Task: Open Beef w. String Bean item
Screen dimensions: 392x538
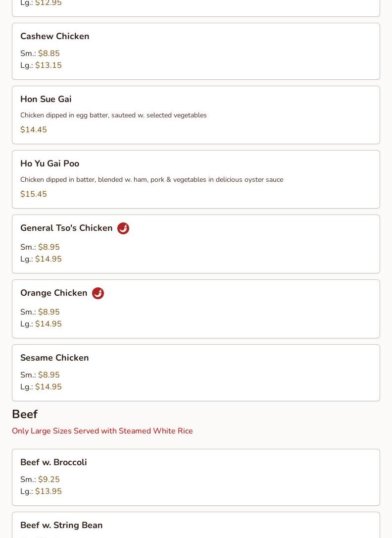Action: (196, 525)
